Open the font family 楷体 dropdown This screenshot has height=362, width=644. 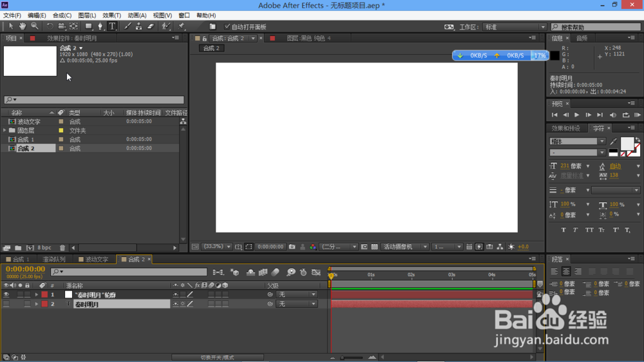click(577, 141)
